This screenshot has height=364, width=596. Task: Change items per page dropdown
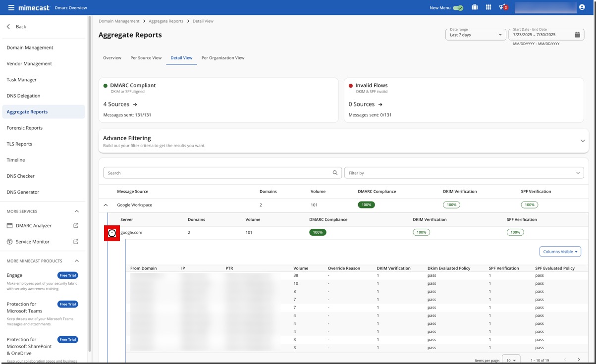click(x=511, y=360)
